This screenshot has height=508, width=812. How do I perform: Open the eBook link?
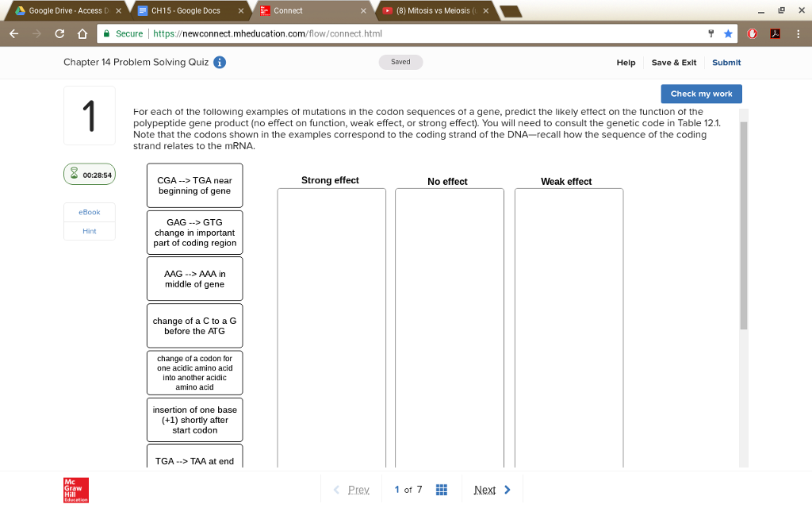point(89,212)
